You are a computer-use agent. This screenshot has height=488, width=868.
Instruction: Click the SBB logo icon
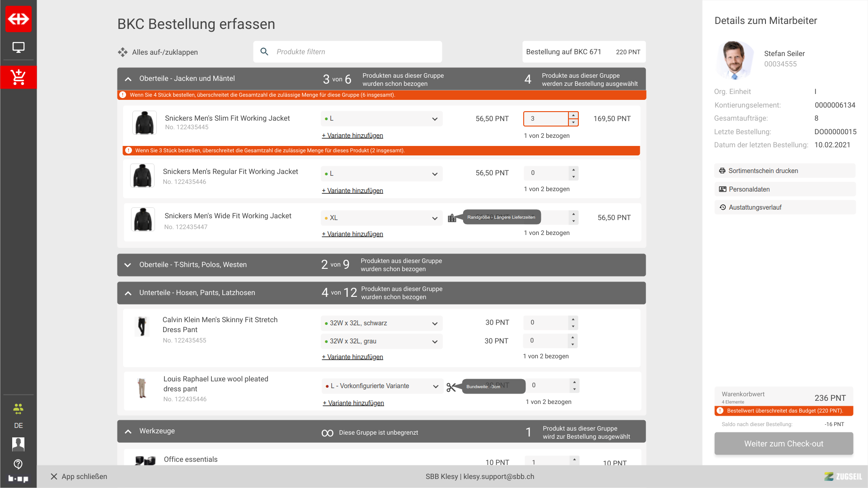(18, 19)
